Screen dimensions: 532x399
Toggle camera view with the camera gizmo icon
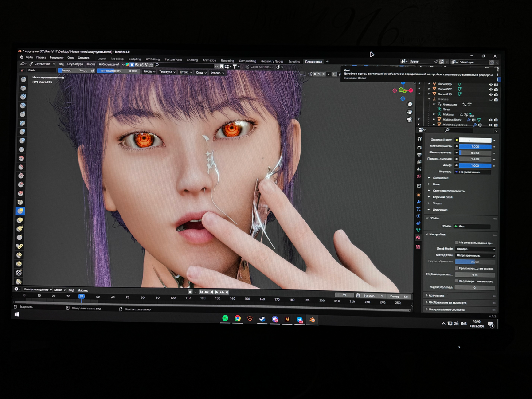(x=410, y=120)
